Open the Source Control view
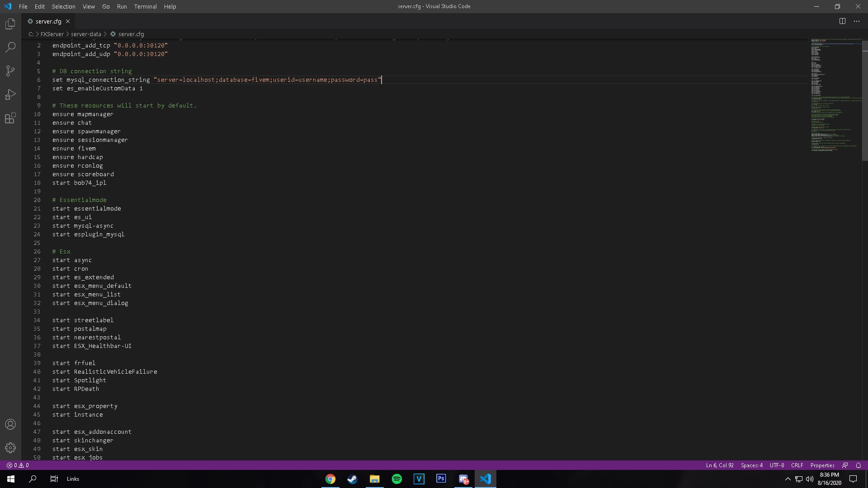 point(10,71)
